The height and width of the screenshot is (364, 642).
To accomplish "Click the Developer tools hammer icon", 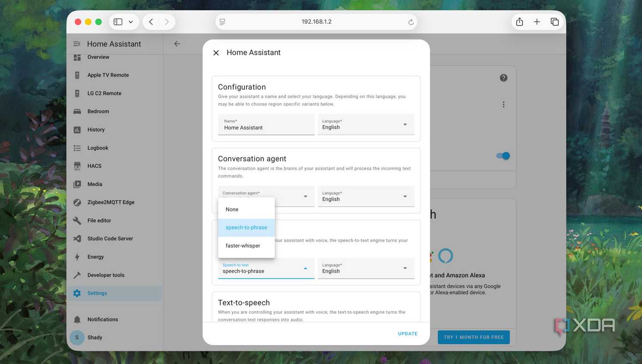I will [77, 275].
